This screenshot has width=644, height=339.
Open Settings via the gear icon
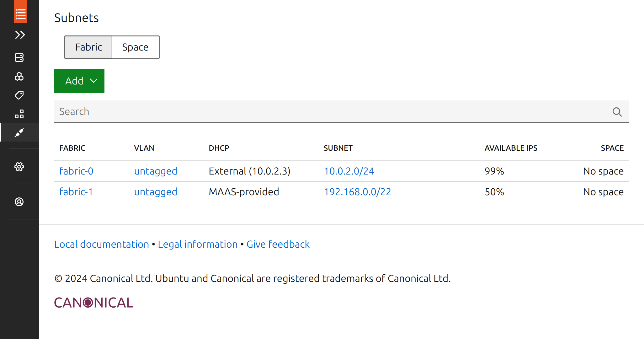[19, 167]
